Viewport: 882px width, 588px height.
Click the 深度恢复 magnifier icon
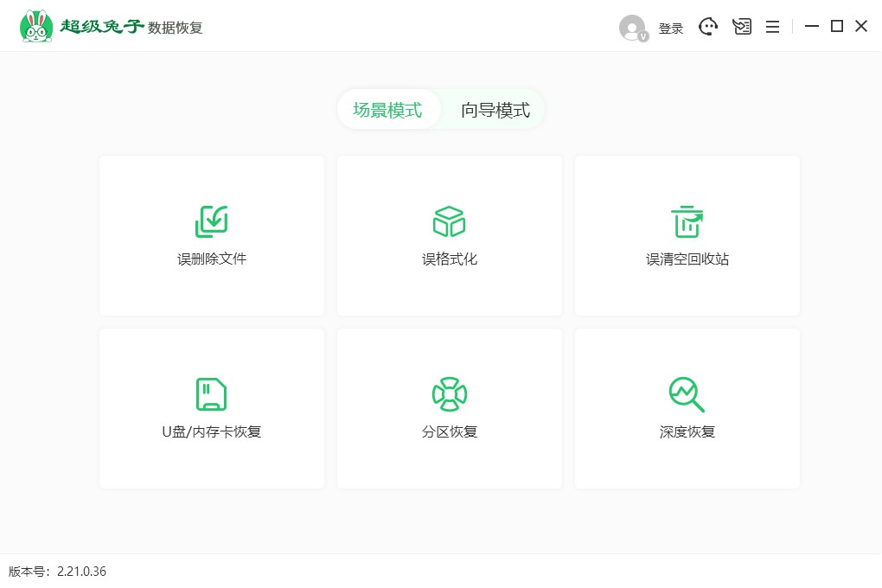[x=687, y=393]
